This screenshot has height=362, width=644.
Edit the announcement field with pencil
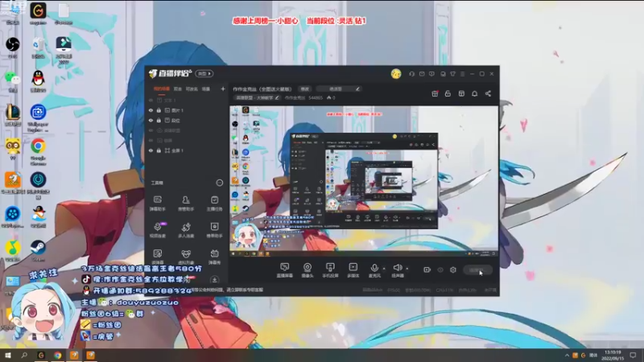click(x=340, y=88)
